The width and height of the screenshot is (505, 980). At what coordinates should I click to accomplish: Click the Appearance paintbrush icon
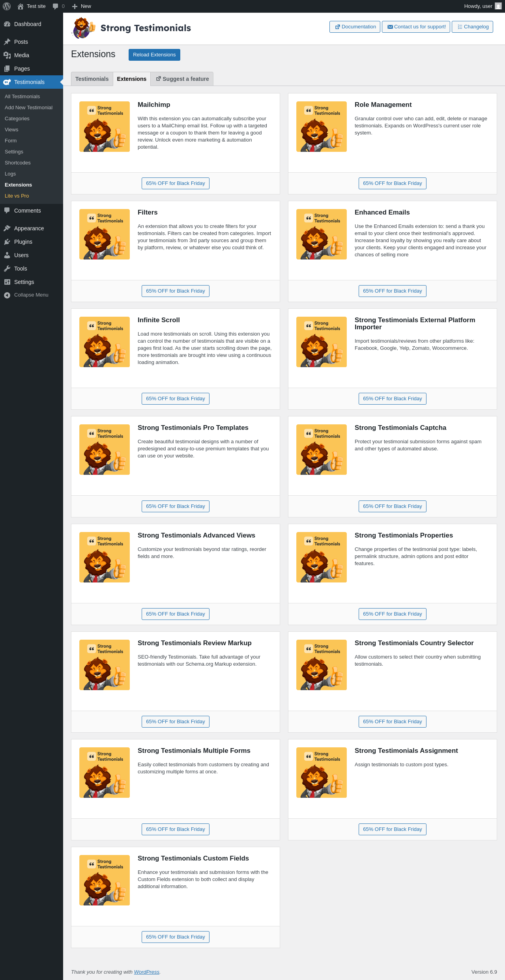pos(7,228)
